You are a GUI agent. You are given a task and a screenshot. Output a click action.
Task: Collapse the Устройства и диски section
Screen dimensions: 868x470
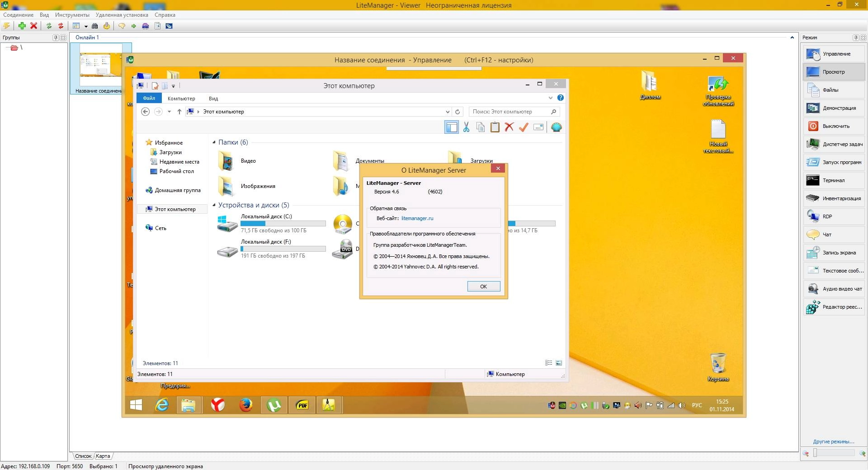(214, 205)
